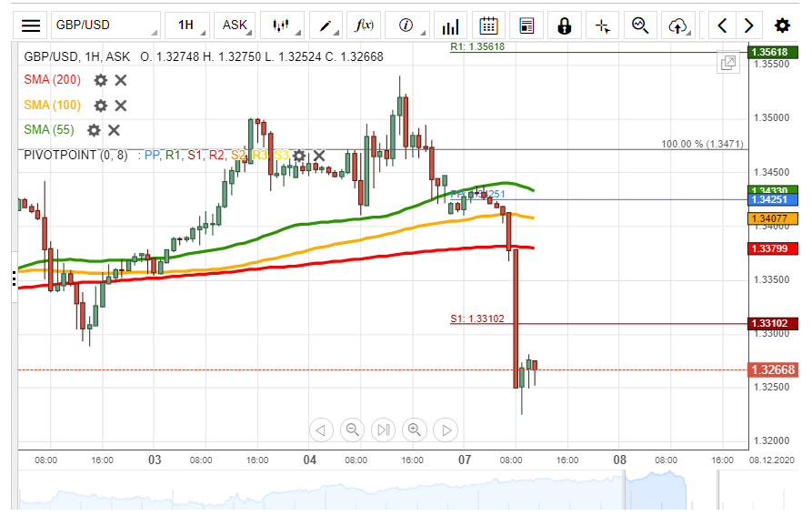Open PIVOTPOINT indicator settings gear
The height and width of the screenshot is (516, 812).
[299, 156]
